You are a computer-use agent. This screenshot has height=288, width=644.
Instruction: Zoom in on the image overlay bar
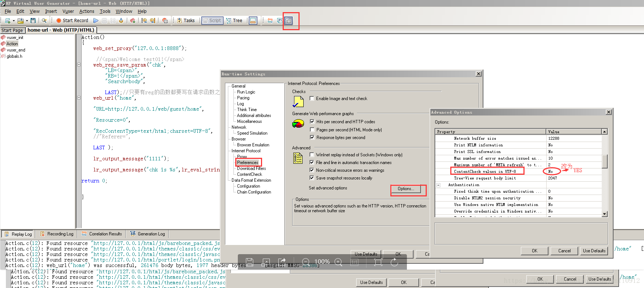pos(339,262)
